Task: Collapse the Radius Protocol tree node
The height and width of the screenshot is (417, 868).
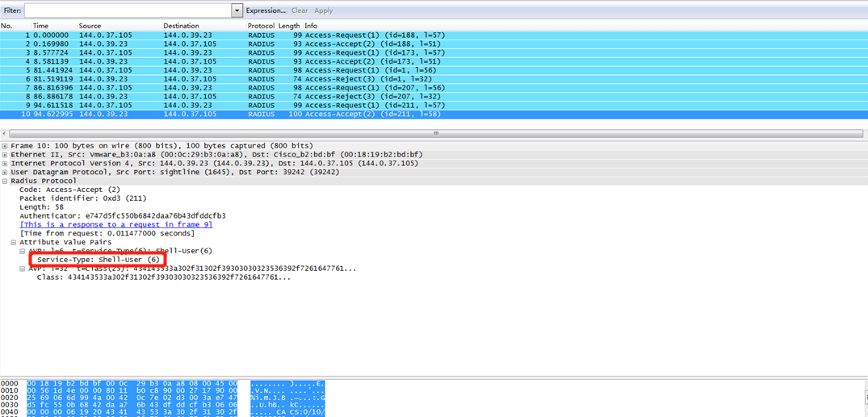Action: pyautogui.click(x=5, y=181)
